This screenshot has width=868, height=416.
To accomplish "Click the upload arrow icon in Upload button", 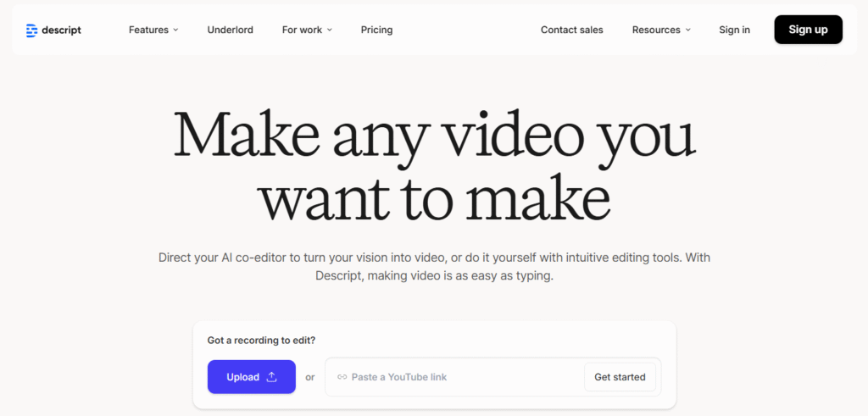I will tap(271, 377).
